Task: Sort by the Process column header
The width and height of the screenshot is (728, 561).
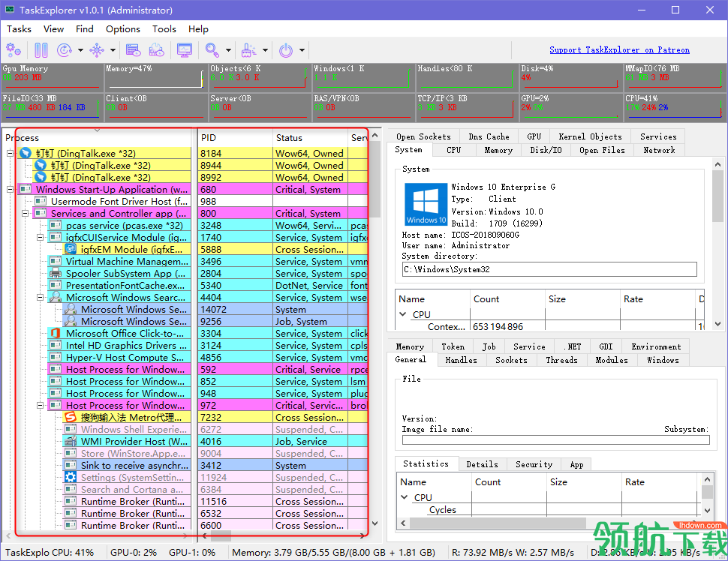Action: [97, 137]
